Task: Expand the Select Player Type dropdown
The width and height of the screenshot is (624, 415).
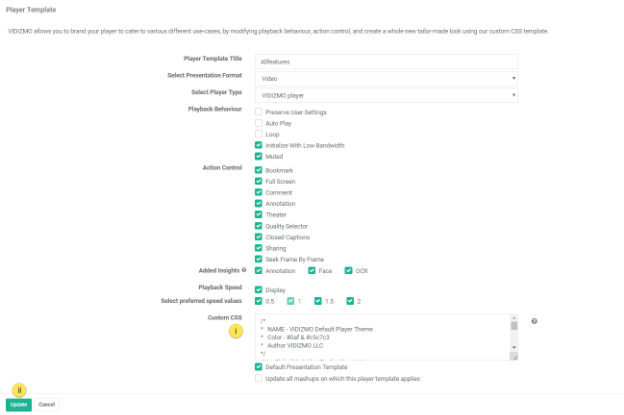Action: point(386,95)
